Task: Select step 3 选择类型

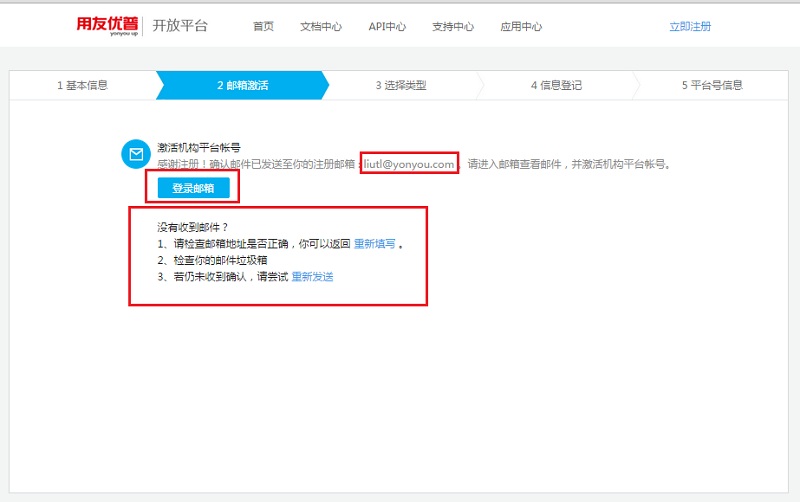Action: coord(401,85)
